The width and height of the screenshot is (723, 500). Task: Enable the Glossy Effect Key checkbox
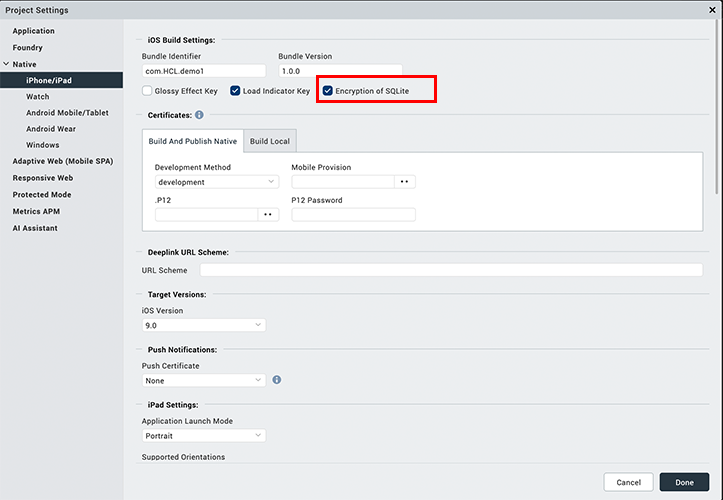point(147,91)
